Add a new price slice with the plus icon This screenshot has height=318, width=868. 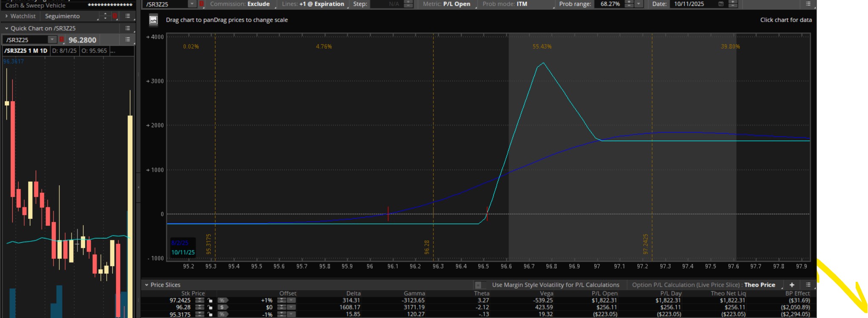tap(792, 285)
